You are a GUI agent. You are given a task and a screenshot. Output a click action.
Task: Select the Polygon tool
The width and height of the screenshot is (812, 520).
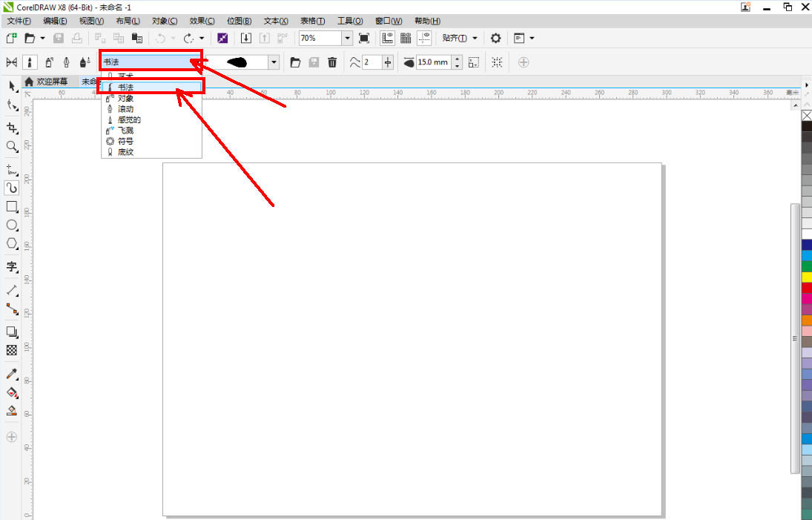click(x=12, y=243)
